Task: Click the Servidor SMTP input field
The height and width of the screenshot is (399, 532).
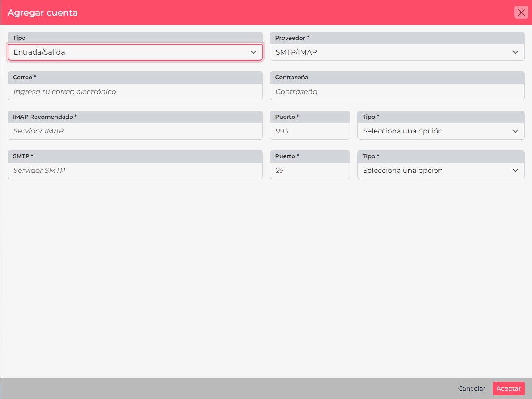Action: point(135,171)
